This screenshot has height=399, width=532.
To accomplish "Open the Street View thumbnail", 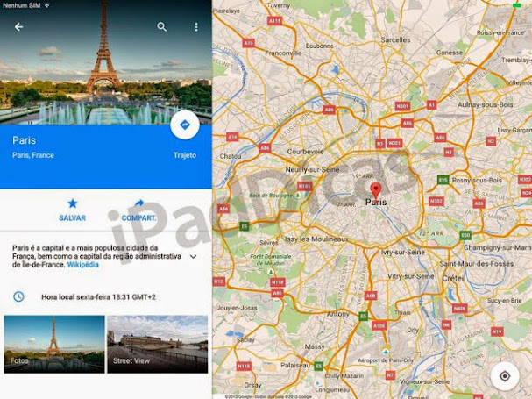I will (x=158, y=344).
